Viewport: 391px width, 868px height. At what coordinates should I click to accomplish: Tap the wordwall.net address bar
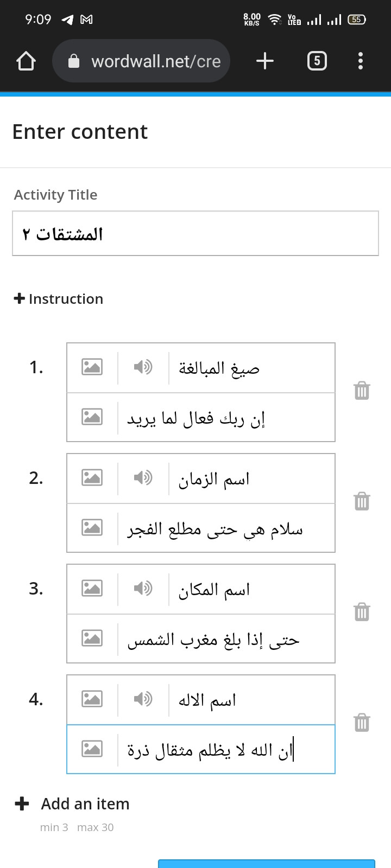[x=141, y=61]
